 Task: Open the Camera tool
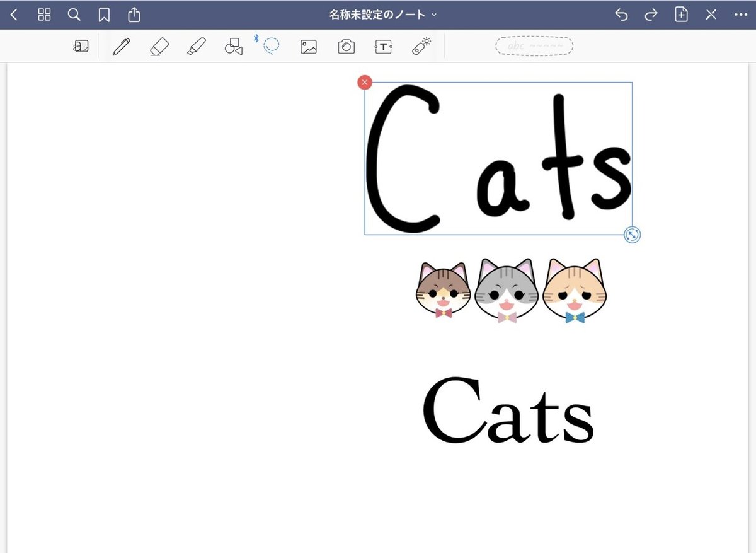346,47
